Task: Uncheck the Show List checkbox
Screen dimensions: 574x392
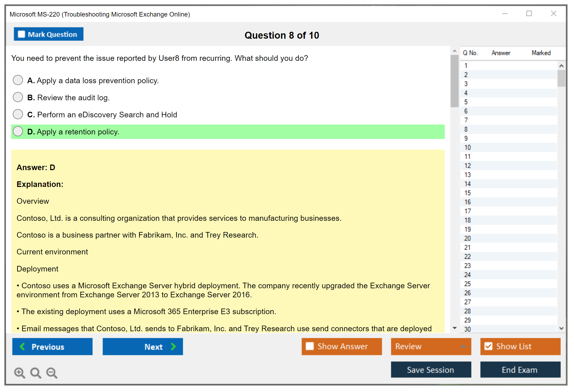Action: (x=488, y=346)
